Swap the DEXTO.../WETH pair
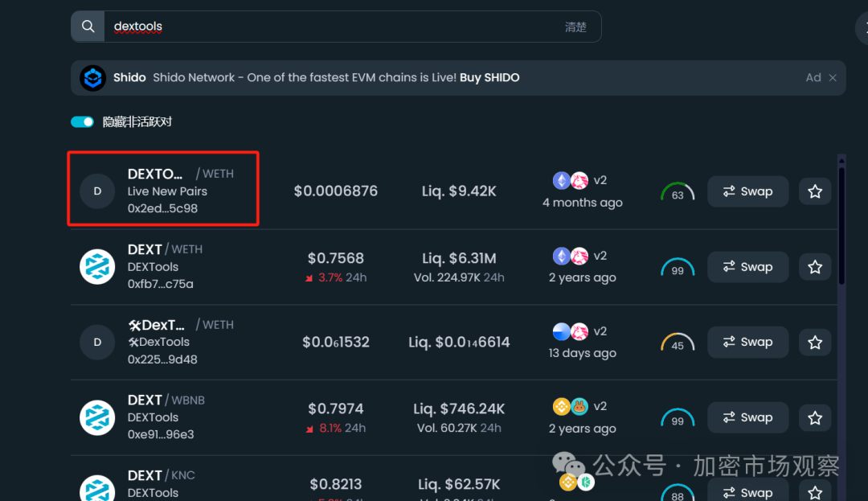Screen dimensions: 868x501 pyautogui.click(x=748, y=191)
